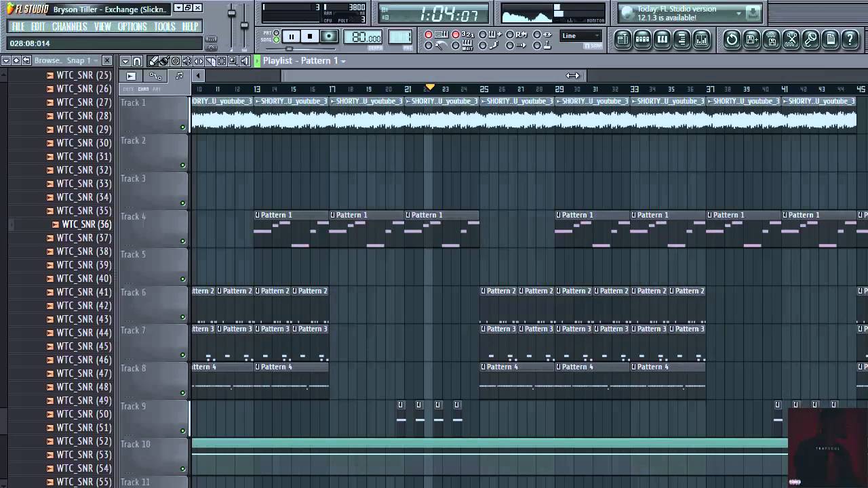The width and height of the screenshot is (868, 488).
Task: Click the microphone recording icon
Action: pos(810,39)
